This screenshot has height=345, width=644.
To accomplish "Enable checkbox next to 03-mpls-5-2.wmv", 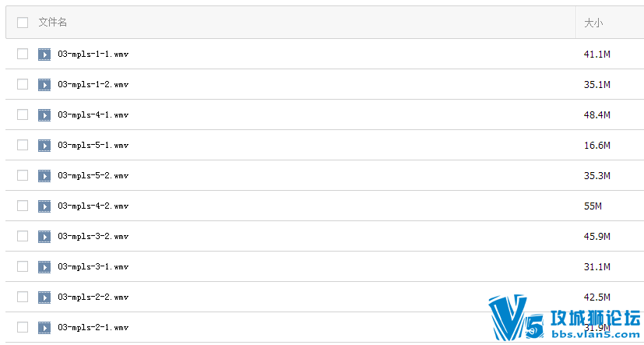I will (x=23, y=176).
